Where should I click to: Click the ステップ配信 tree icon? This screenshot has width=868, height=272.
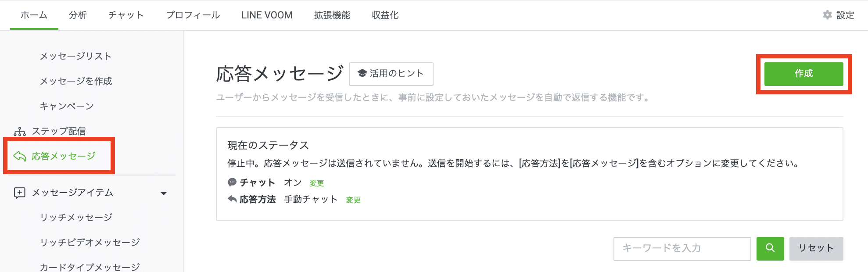click(20, 132)
